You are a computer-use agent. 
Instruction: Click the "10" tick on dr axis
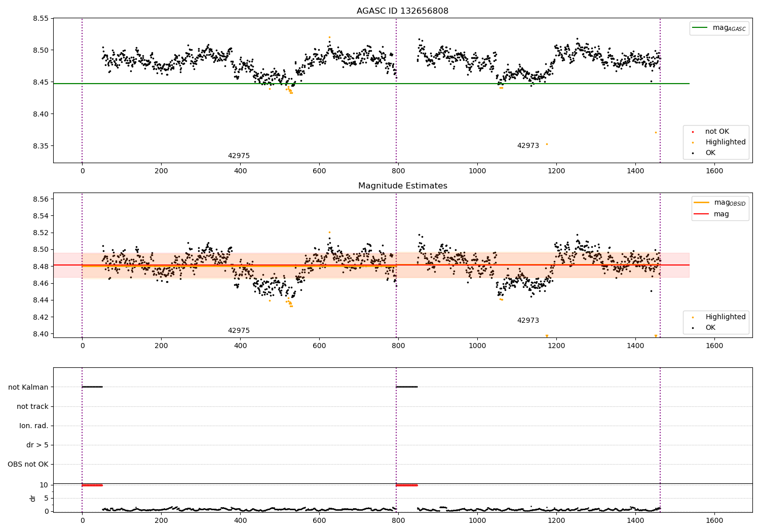pyautogui.click(x=44, y=485)
